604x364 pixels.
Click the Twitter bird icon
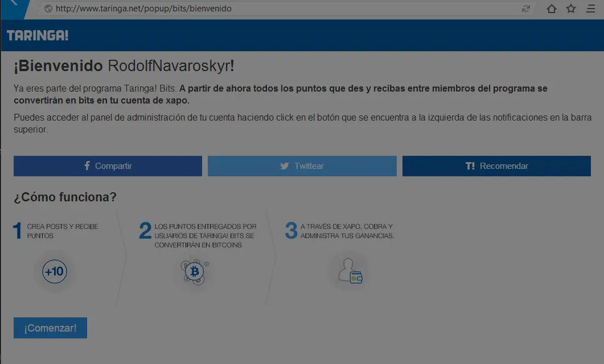click(284, 166)
